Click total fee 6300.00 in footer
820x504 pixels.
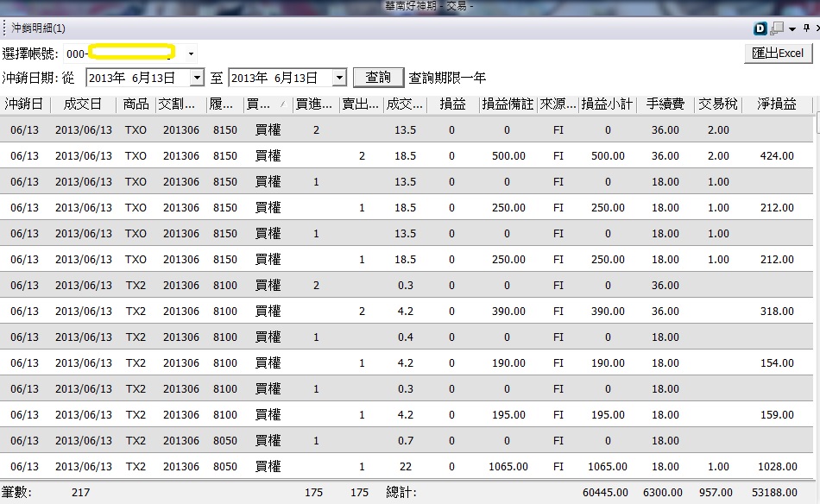[663, 493]
